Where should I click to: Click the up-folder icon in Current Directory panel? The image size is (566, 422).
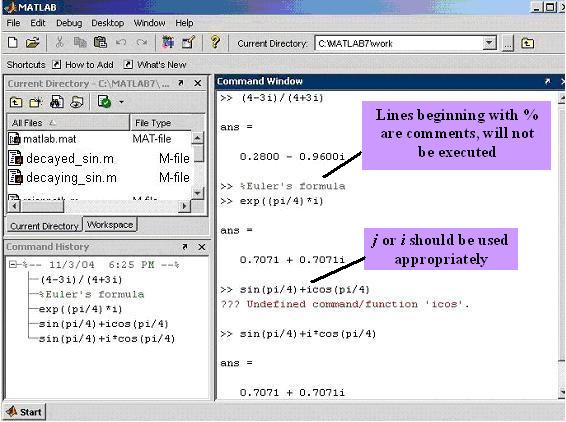tap(16, 103)
